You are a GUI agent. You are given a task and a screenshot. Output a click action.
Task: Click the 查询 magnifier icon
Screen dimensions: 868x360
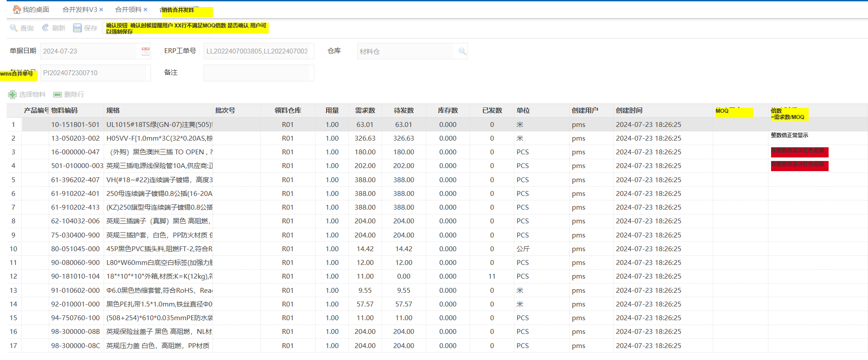click(x=14, y=28)
